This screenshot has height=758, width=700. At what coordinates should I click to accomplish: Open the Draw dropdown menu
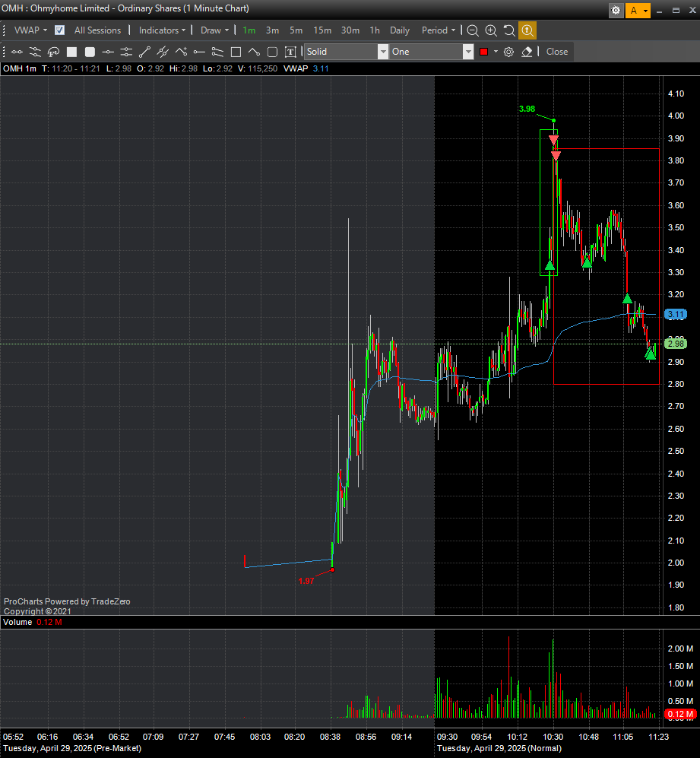[214, 30]
